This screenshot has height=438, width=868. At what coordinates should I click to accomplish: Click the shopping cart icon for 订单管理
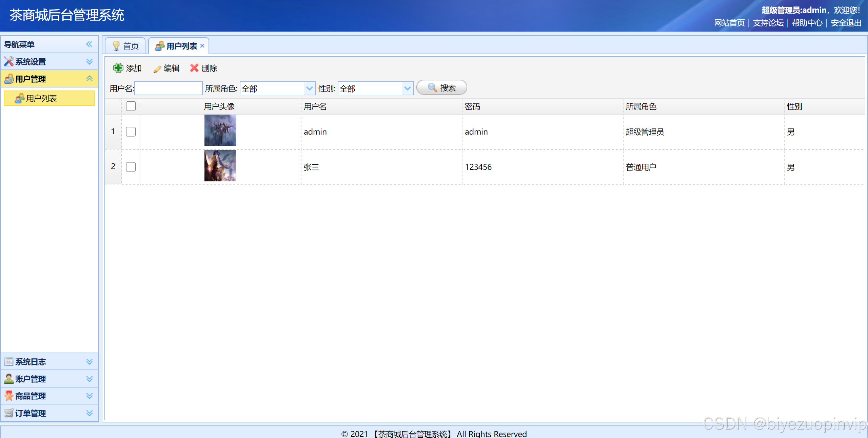pos(8,413)
